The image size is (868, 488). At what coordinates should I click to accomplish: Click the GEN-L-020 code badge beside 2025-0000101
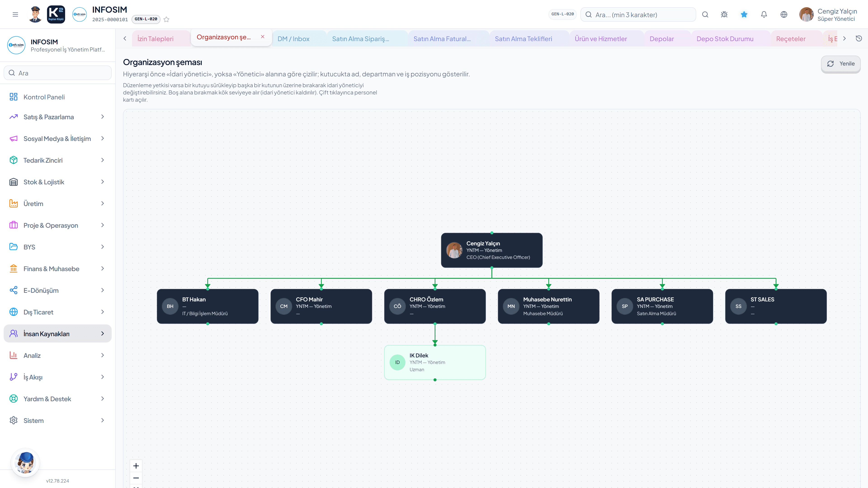[x=146, y=19]
